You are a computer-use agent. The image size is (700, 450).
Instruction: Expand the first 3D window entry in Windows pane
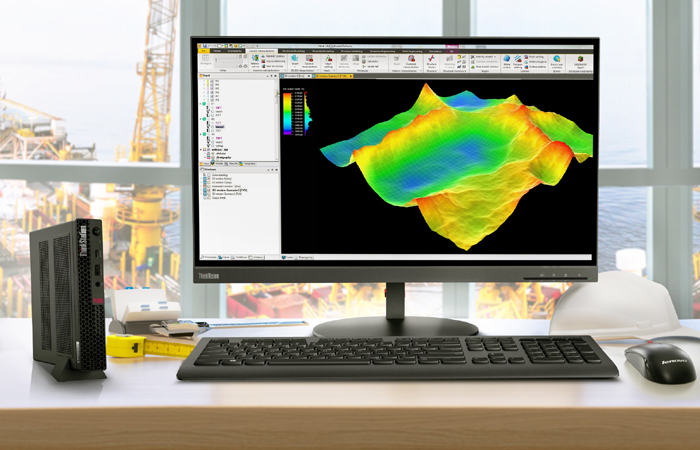click(x=202, y=179)
